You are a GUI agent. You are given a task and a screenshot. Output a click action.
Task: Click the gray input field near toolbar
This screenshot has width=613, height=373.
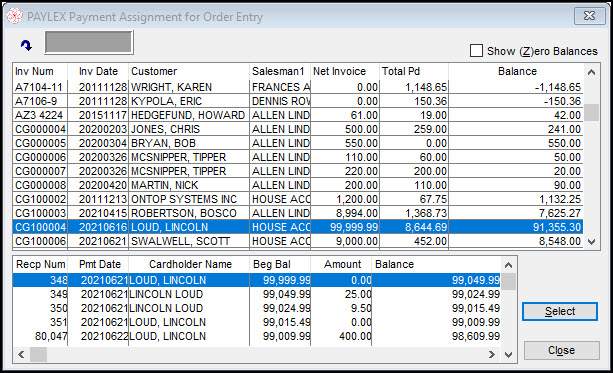(x=89, y=42)
